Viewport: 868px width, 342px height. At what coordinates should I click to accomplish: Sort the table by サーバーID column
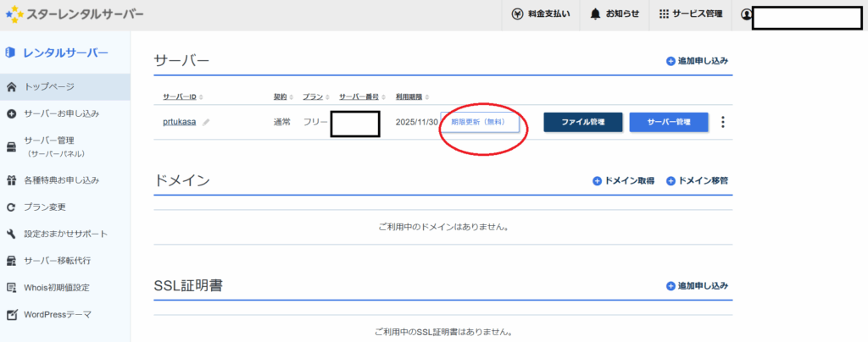click(x=182, y=97)
